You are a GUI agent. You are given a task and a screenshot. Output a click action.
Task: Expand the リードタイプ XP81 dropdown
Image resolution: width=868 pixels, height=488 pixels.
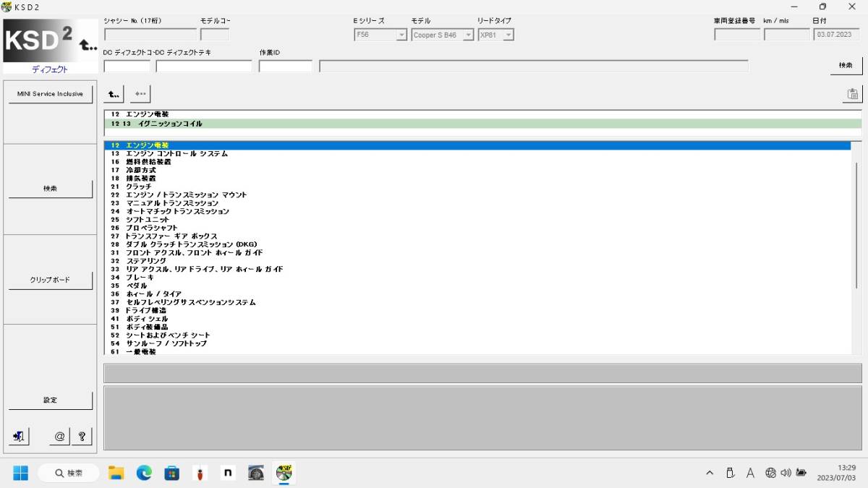509,35
